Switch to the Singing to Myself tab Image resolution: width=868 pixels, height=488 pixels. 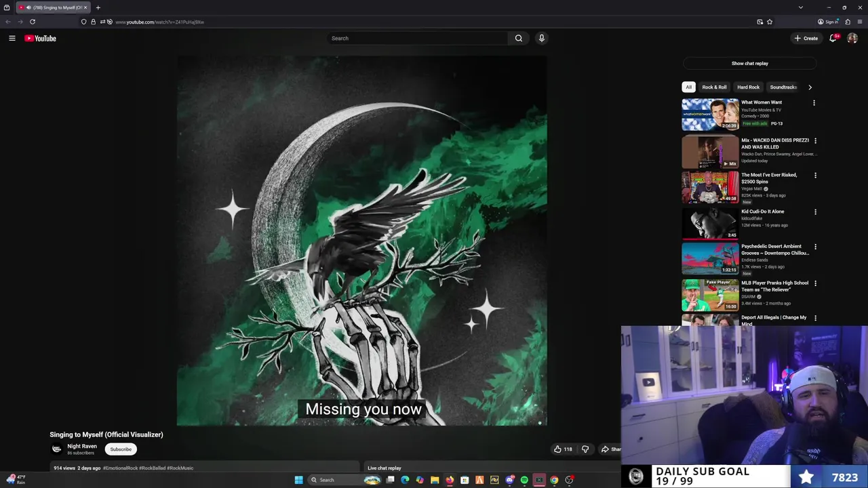coord(52,7)
